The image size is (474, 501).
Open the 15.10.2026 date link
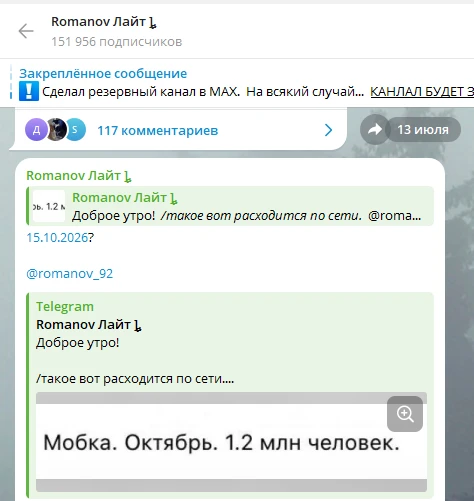point(57,237)
